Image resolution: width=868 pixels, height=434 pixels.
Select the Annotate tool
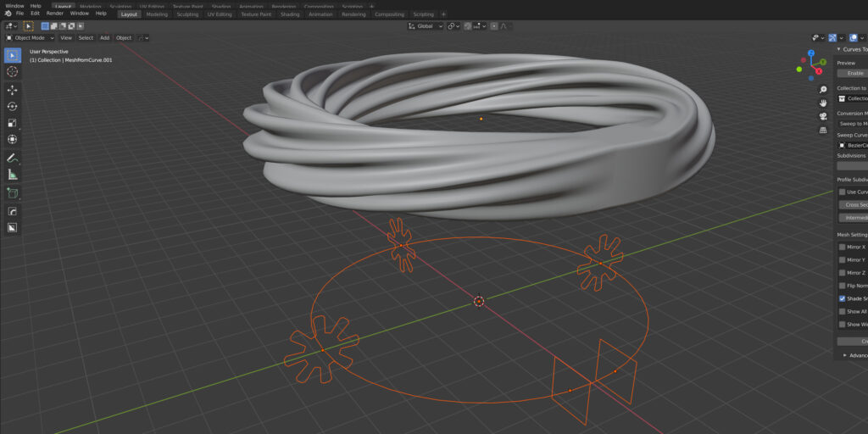(x=12, y=158)
